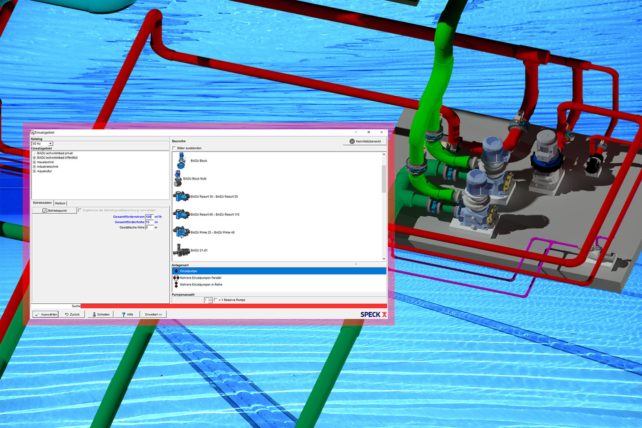Open the 50 Hz catalog dropdown

tap(42, 144)
